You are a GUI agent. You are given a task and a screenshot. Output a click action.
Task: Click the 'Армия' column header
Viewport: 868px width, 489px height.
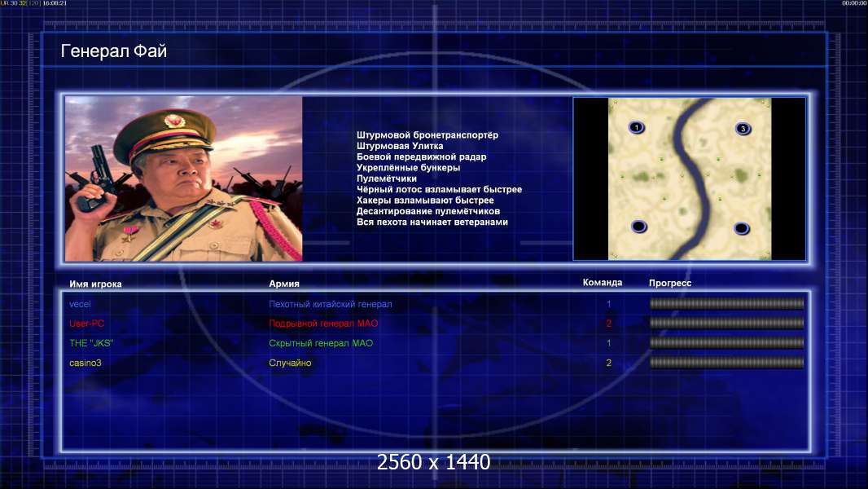(284, 284)
